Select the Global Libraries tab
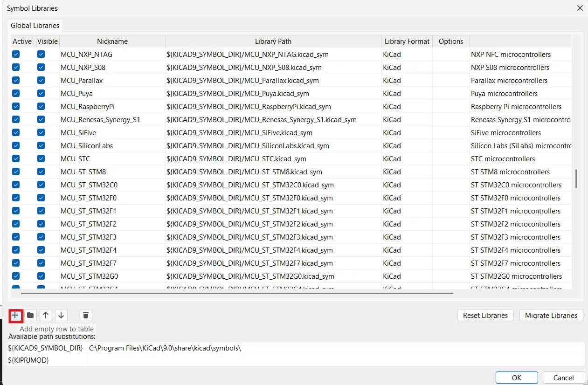The width and height of the screenshot is (588, 385). coord(35,25)
